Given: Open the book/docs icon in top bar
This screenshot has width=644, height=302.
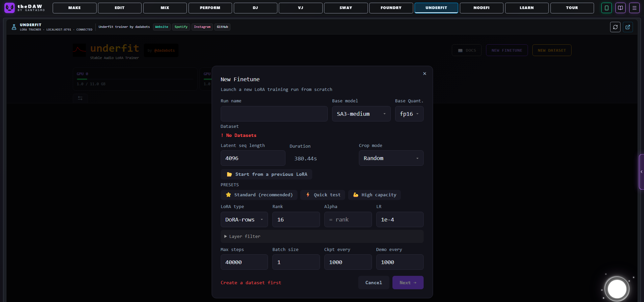Looking at the screenshot, I should click(621, 8).
